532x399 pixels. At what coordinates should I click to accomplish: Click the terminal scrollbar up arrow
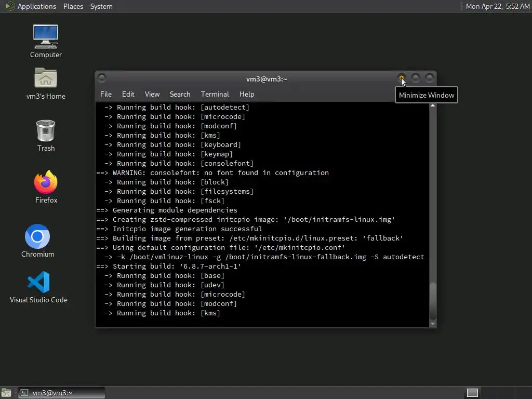tap(433, 106)
